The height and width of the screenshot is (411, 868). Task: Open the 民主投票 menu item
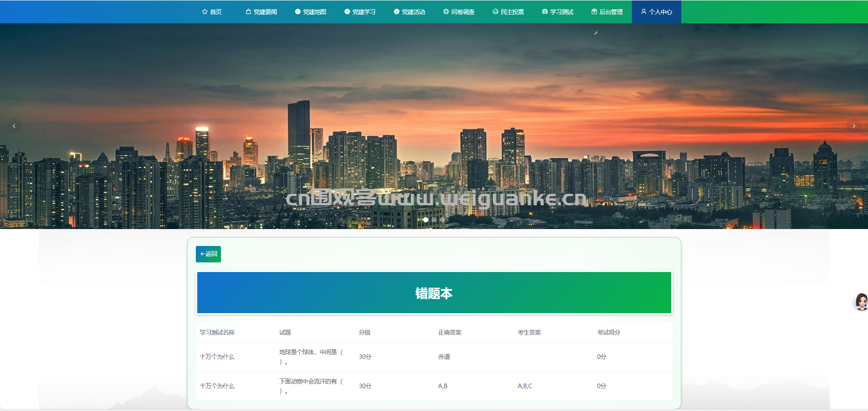(508, 12)
